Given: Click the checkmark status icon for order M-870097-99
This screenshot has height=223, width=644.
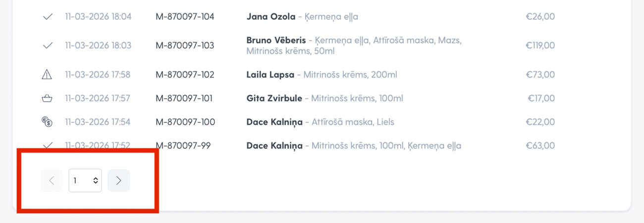Looking at the screenshot, I should [x=48, y=145].
